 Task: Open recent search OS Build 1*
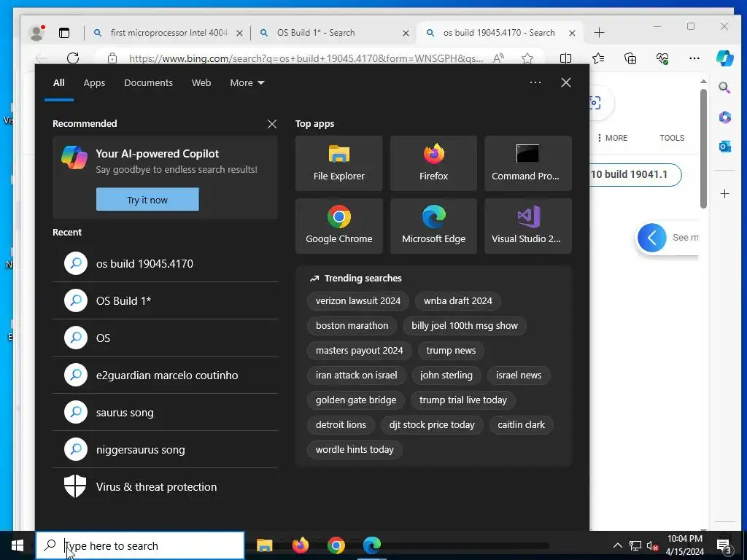click(x=166, y=300)
